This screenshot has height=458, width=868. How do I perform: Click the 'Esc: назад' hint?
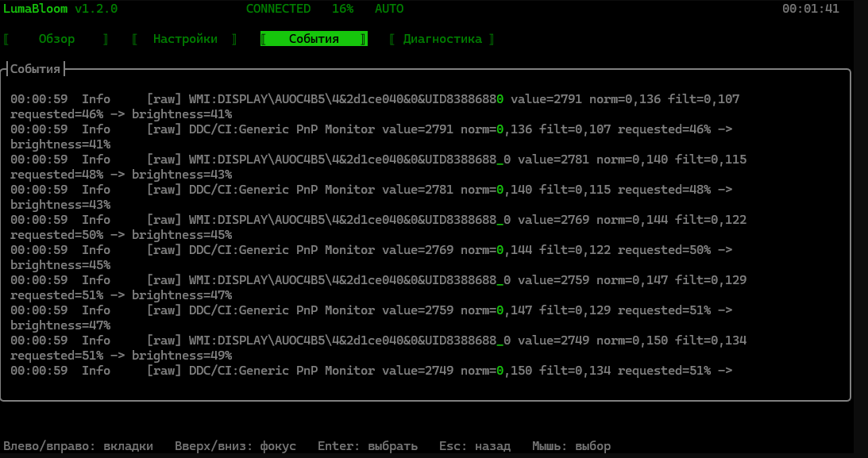point(475,446)
